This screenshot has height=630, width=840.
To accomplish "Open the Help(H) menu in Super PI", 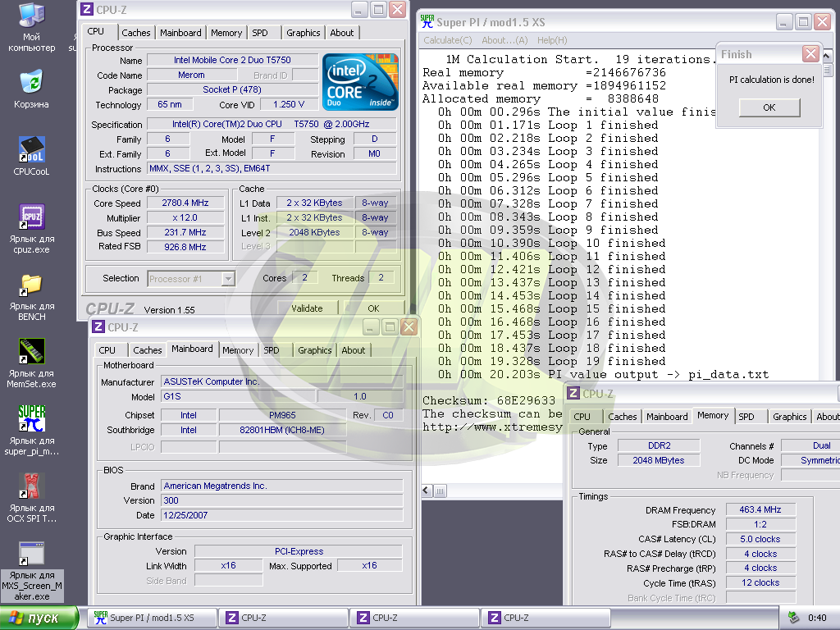I will click(x=552, y=40).
